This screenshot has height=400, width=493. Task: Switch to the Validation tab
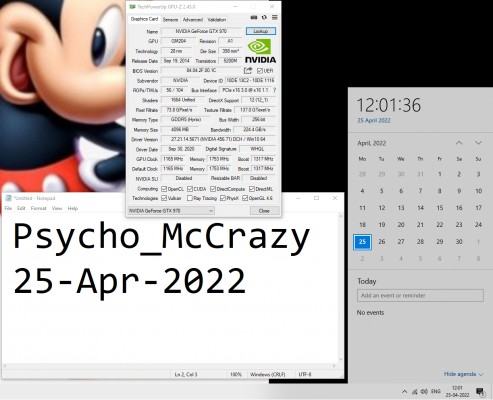pyautogui.click(x=217, y=20)
